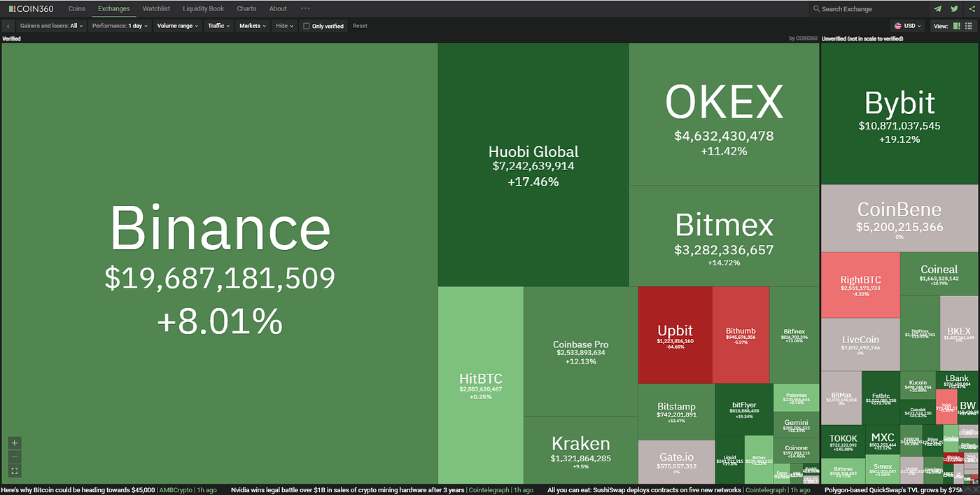Open the Kraken exchange tile
980x495 pixels.
pyautogui.click(x=580, y=450)
